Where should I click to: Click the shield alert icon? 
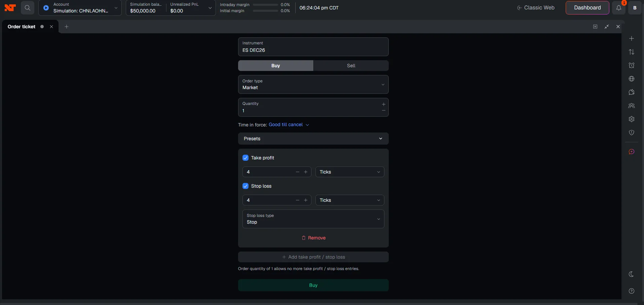(x=632, y=132)
